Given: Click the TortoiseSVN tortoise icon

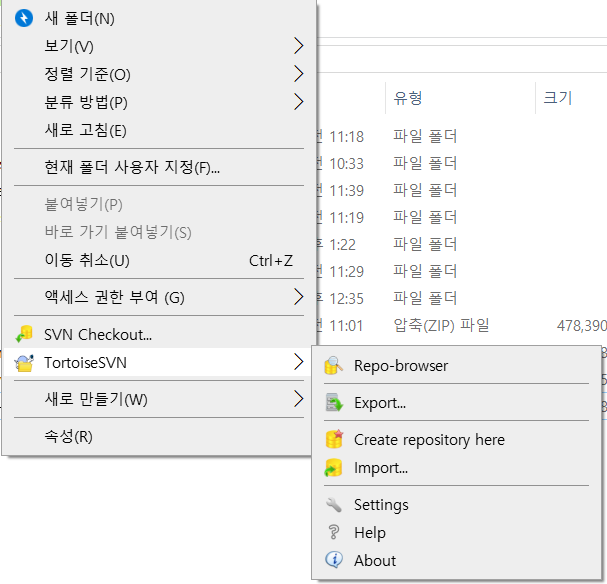Looking at the screenshot, I should [24, 363].
